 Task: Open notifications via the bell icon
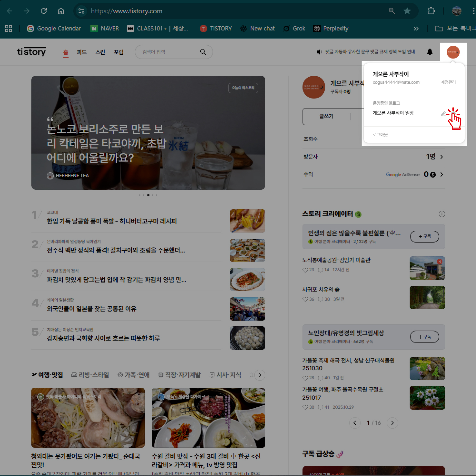pos(430,52)
